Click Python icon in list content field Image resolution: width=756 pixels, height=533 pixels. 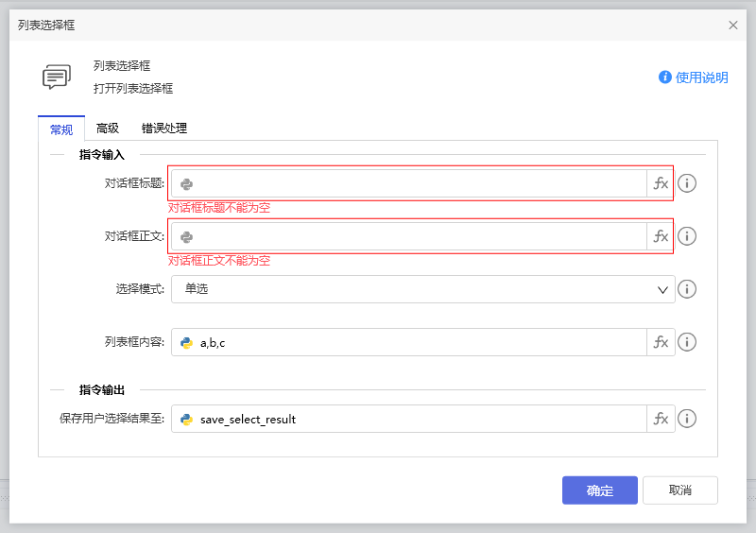click(x=187, y=342)
